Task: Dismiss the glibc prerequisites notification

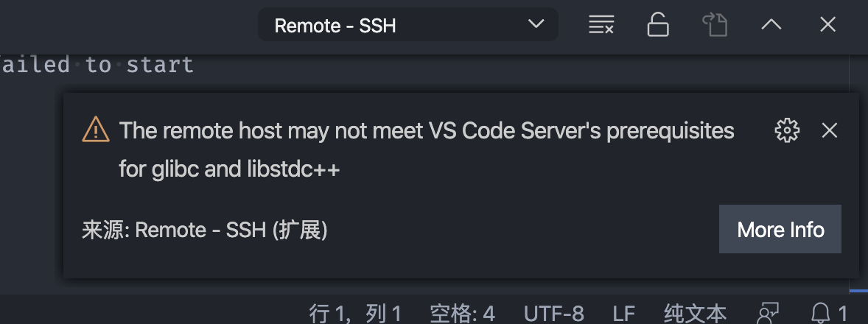Action: 829,130
